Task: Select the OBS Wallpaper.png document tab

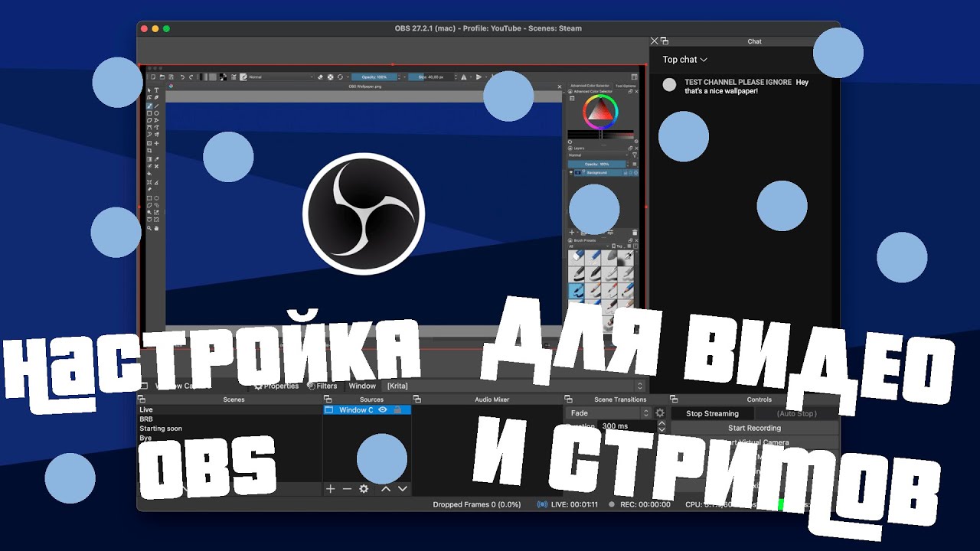Action: [365, 86]
